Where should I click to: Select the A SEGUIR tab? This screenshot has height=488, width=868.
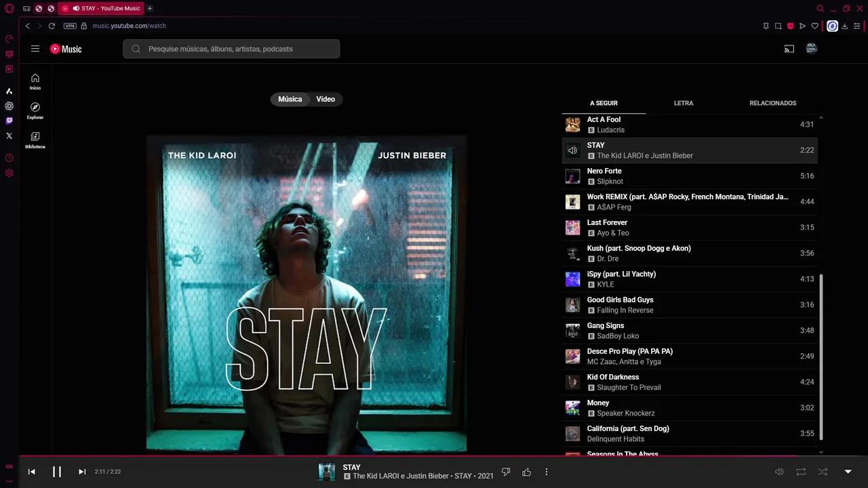tap(604, 103)
